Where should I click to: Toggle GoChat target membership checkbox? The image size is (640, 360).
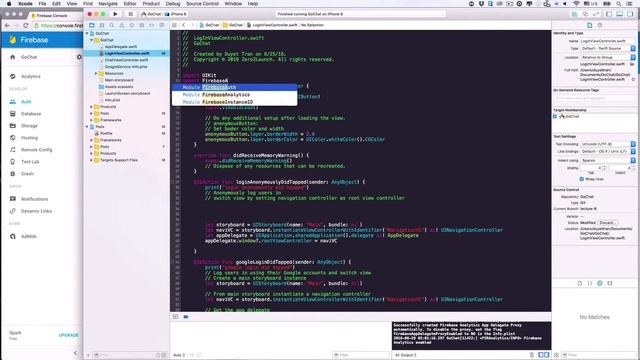click(555, 116)
